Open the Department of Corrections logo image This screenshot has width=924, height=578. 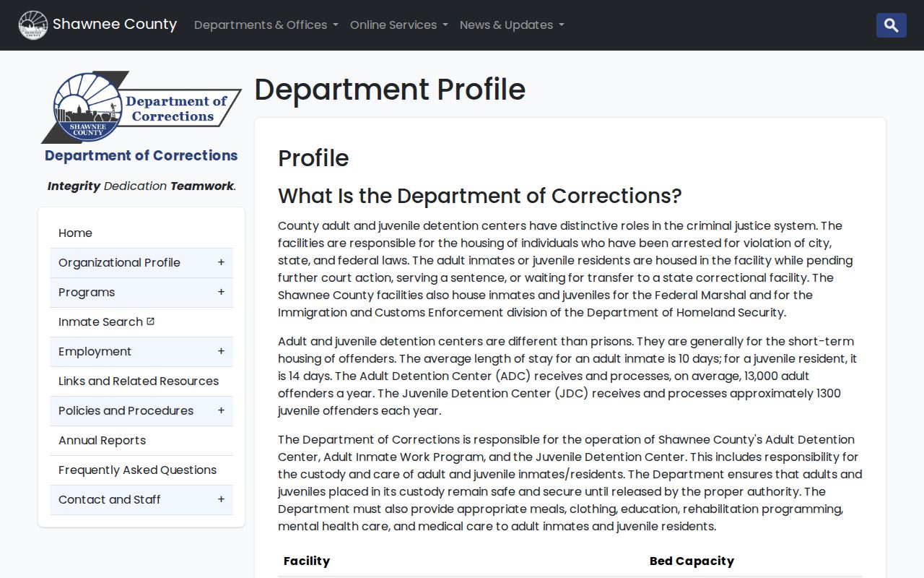(141, 107)
